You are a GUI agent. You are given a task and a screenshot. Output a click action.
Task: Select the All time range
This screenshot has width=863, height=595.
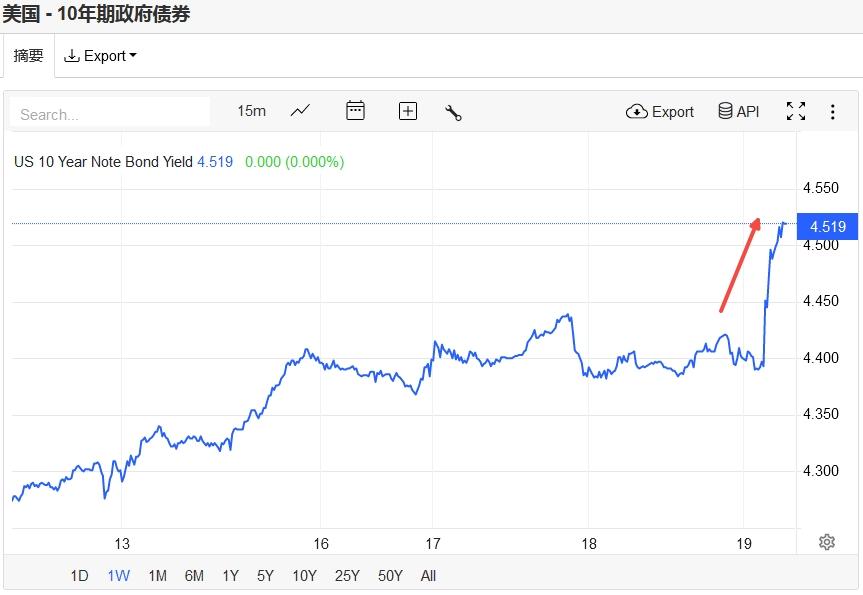(x=428, y=575)
